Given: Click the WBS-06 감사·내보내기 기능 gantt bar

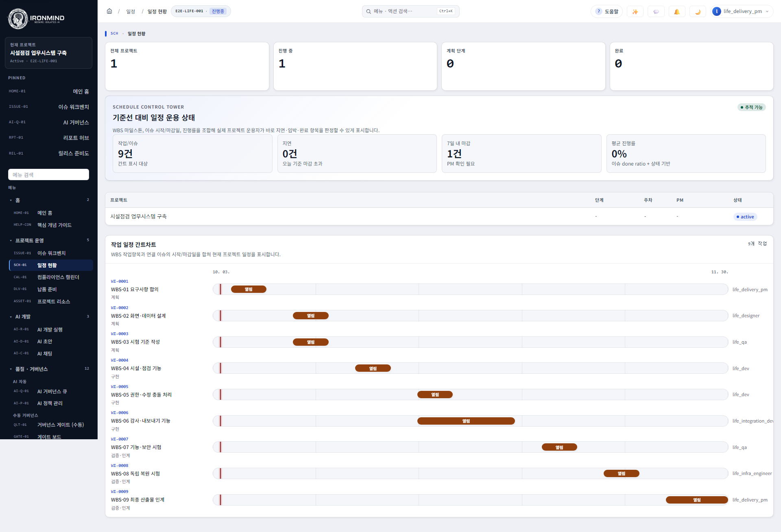Looking at the screenshot, I should click(x=466, y=421).
